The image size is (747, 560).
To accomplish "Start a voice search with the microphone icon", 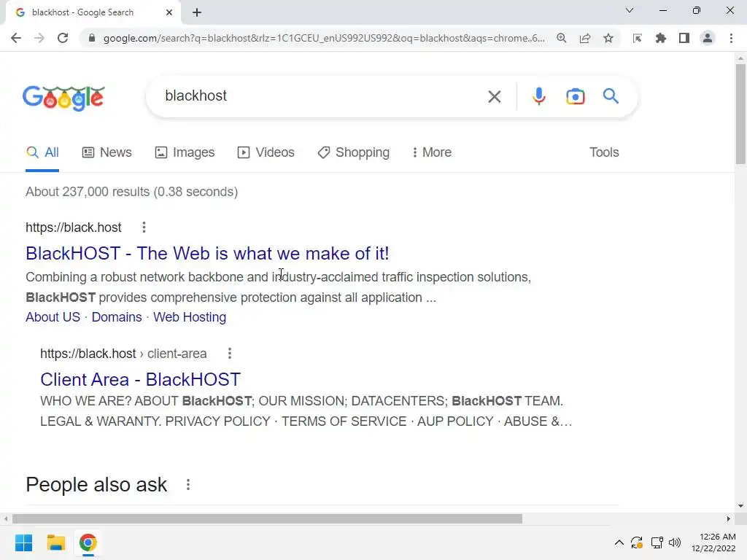I will tap(539, 96).
